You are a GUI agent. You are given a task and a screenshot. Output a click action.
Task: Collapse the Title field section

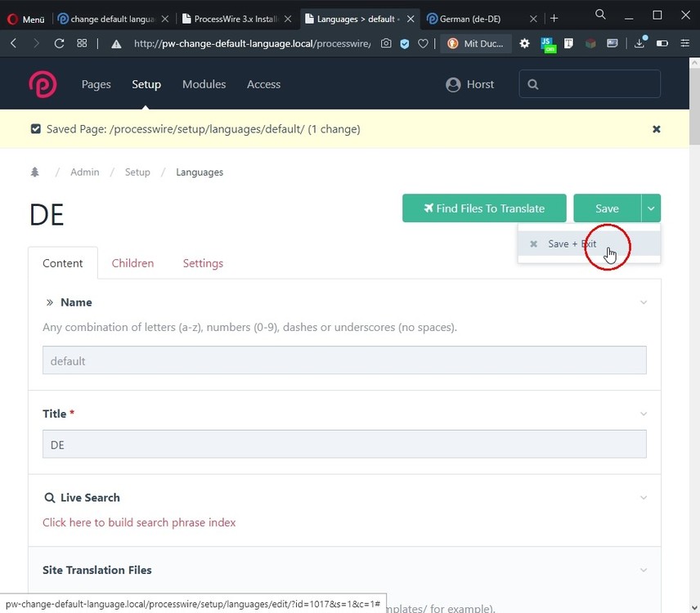click(x=644, y=414)
